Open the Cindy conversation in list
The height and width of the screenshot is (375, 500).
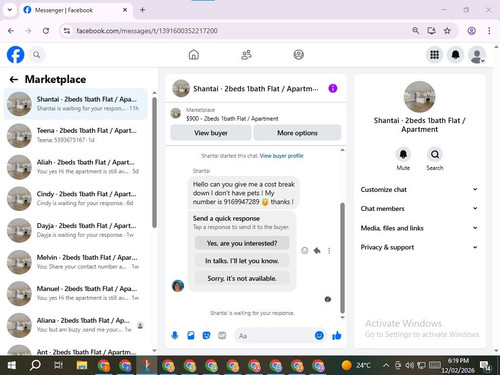76,198
